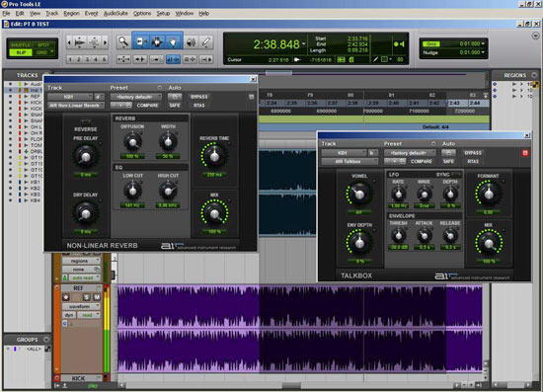The image size is (543, 392).
Task: Click the blue voice icon on REF track
Action: pyautogui.click(x=65, y=324)
